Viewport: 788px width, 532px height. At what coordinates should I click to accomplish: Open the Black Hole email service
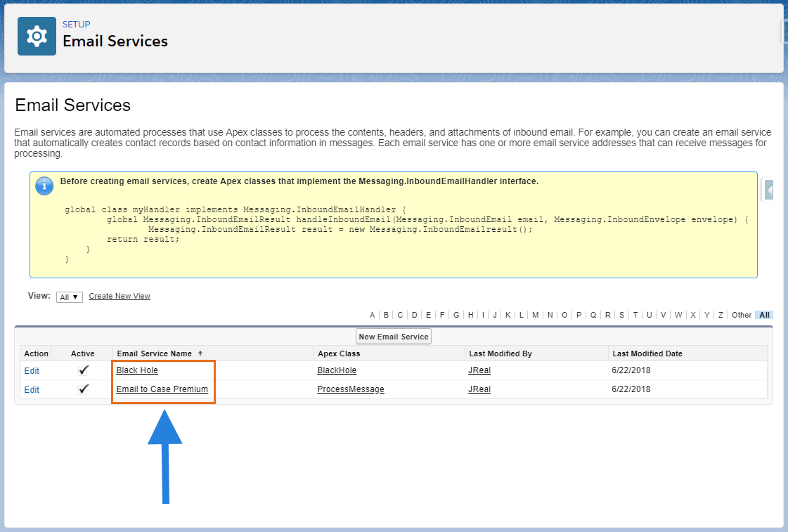pyautogui.click(x=136, y=370)
